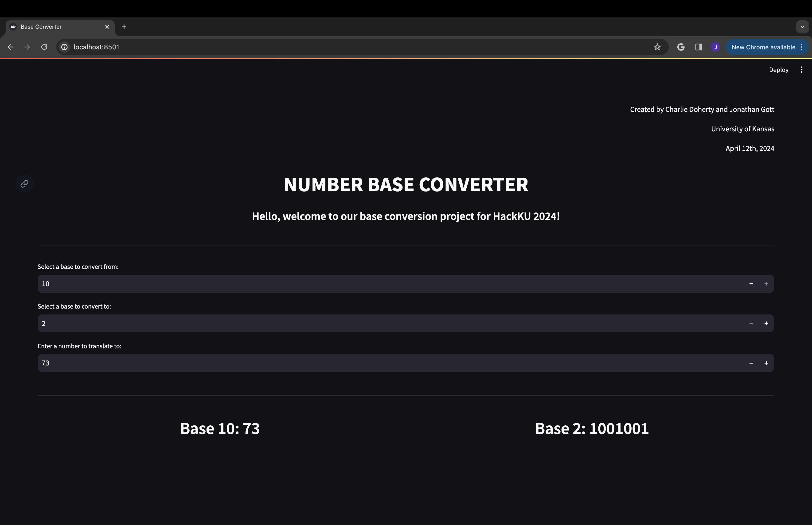Increment the number to translate
The image size is (812, 525).
pyautogui.click(x=766, y=363)
